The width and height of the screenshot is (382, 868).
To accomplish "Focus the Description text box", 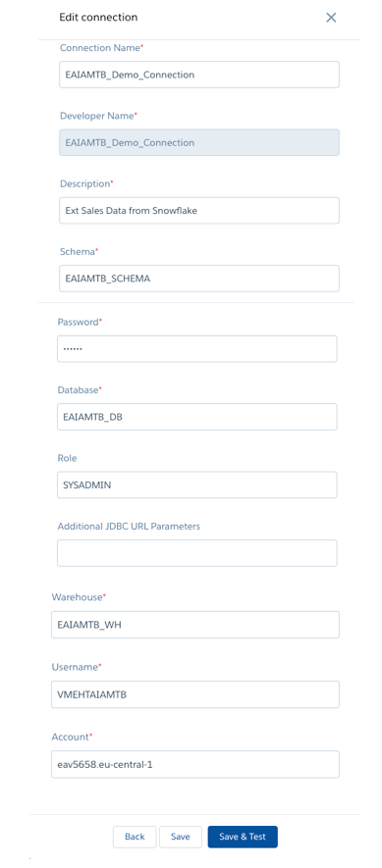I will pyautogui.click(x=199, y=210).
